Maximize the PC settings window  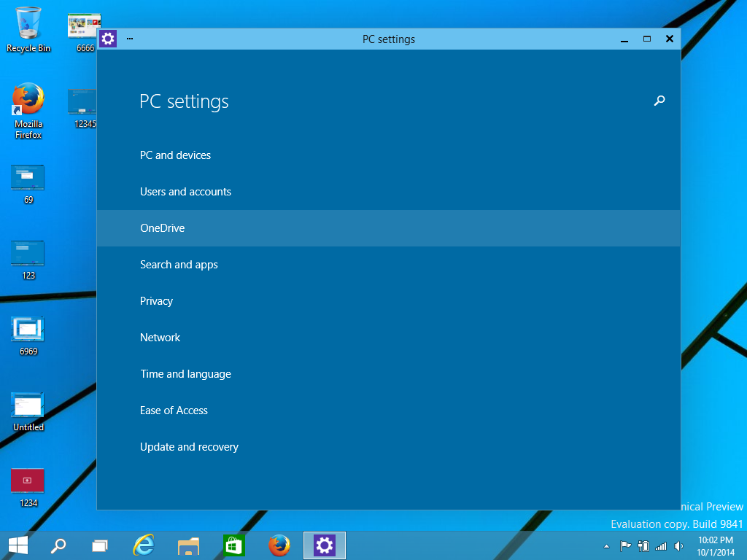click(647, 39)
